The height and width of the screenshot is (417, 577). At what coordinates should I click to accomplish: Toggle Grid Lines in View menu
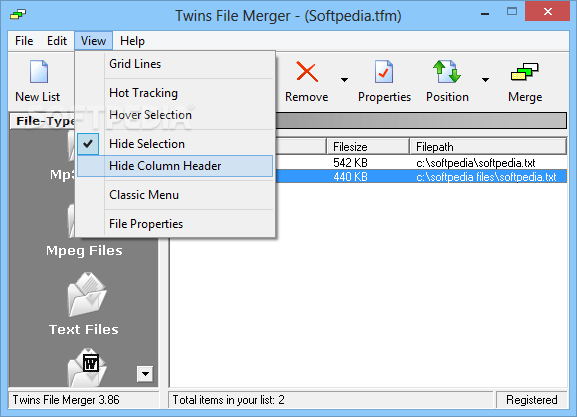(x=175, y=64)
